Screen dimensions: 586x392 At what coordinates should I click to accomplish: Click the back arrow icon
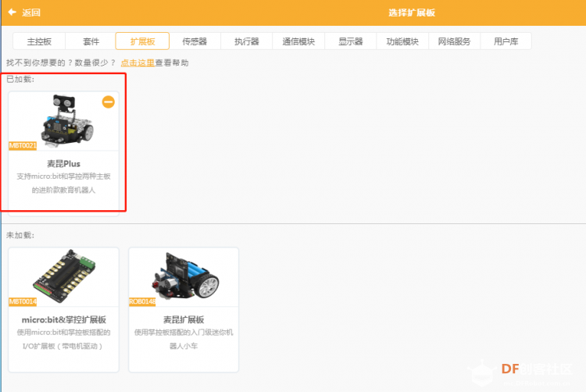[x=12, y=12]
